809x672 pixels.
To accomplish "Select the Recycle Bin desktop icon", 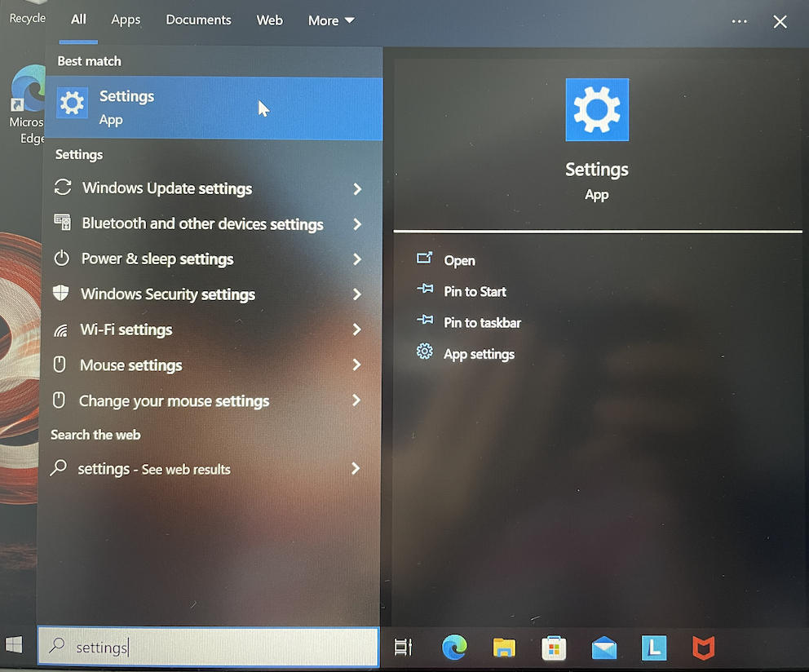I will [27, 13].
